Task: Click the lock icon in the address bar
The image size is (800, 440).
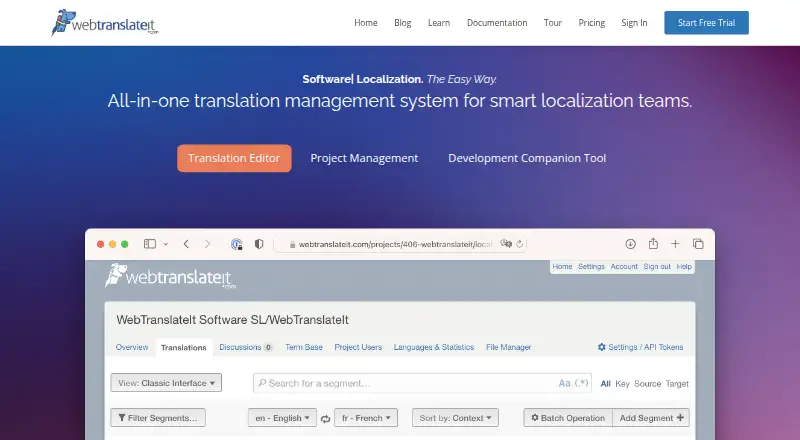Action: pyautogui.click(x=292, y=245)
